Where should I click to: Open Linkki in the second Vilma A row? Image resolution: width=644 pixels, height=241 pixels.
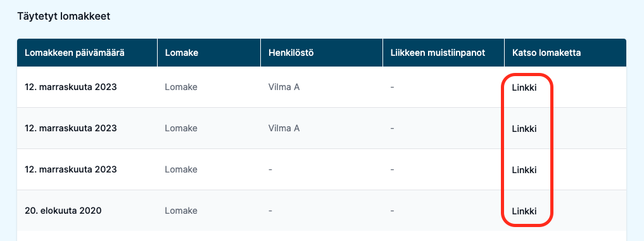[x=524, y=129]
